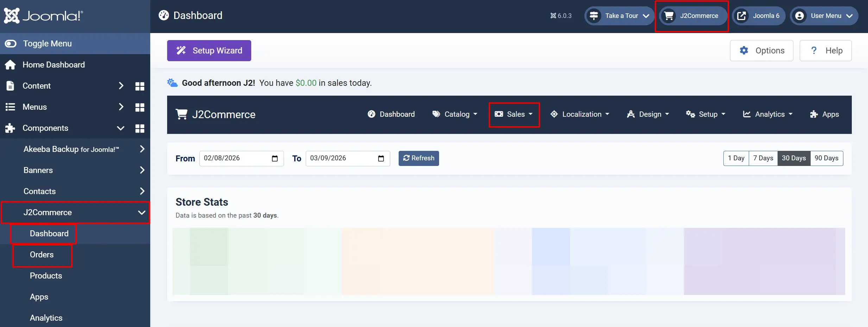The image size is (868, 327).
Task: Collapse the Components menu chevron
Action: pyautogui.click(x=121, y=128)
